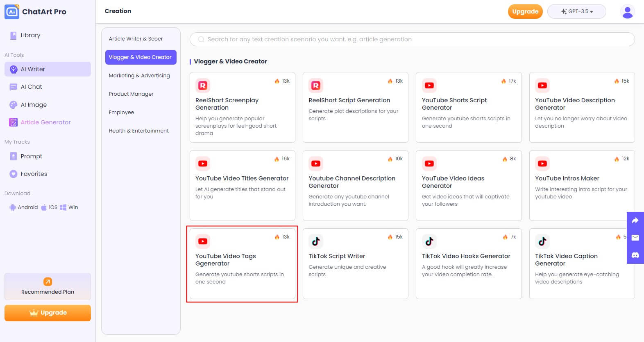Click the Creation page heading
Viewport: 644px width, 342px height.
click(118, 11)
